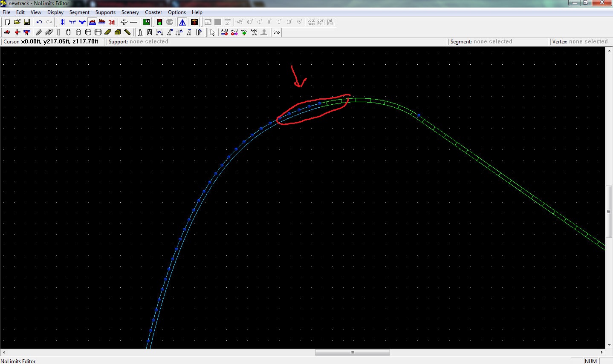Screen dimensions: 613x364
Task: Click the scroll right arrow
Action: tap(602, 352)
